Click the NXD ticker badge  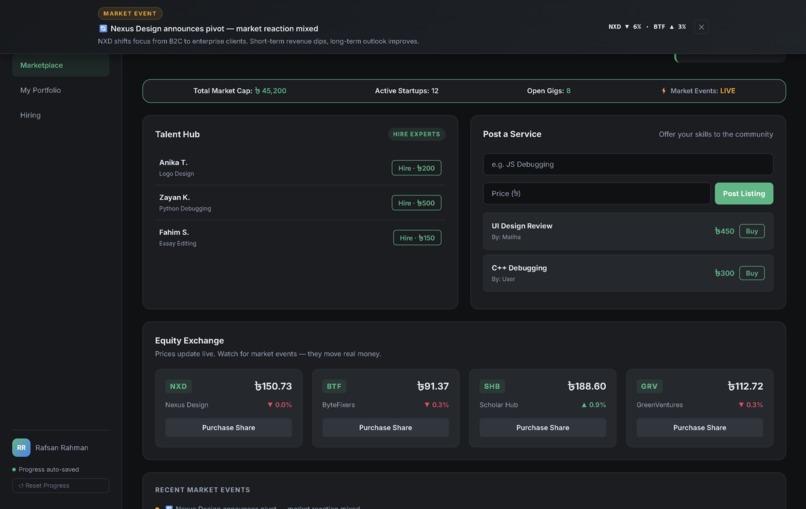click(x=178, y=387)
